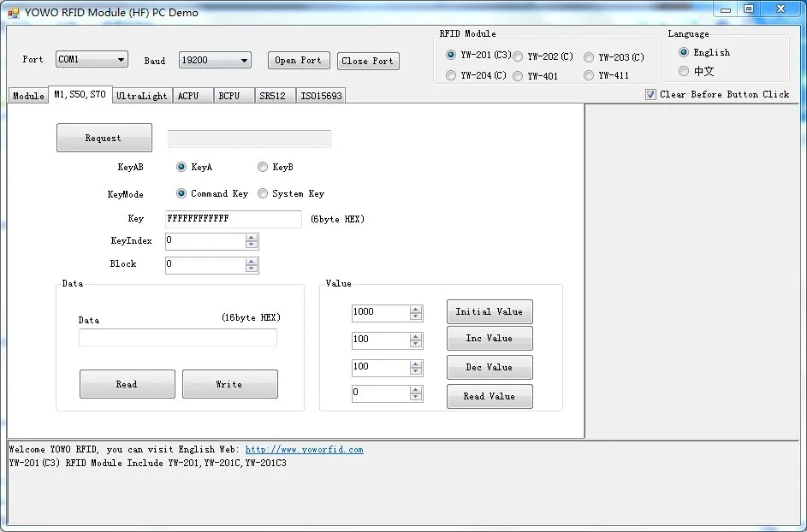Decrease KeyIndex with down arrow
The image size is (807, 532).
251,245
